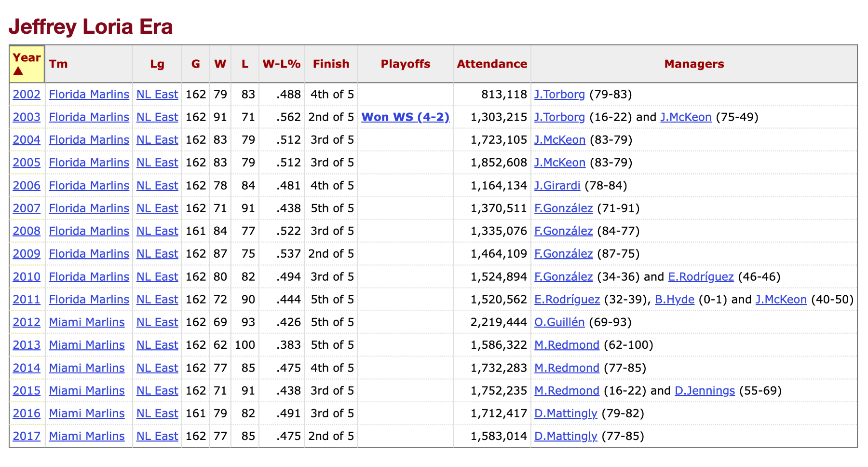Open J.Girardi manager page
This screenshot has height=467, width=868.
[557, 186]
